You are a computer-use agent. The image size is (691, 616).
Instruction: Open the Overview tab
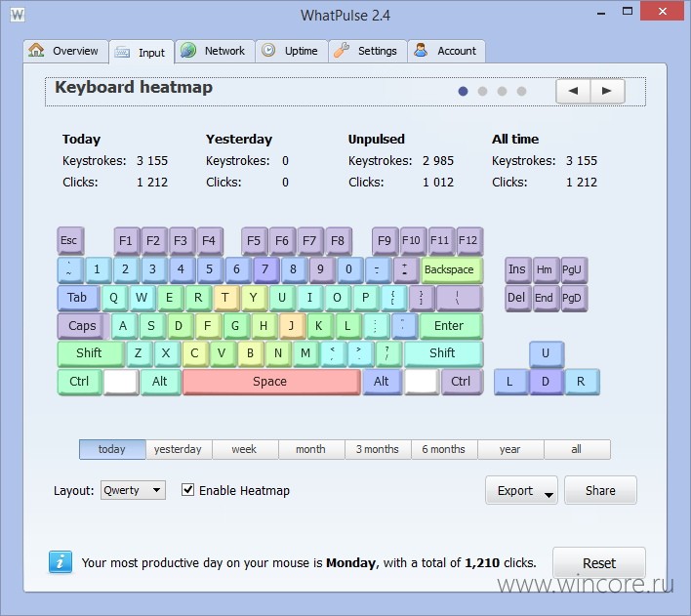[x=65, y=51]
